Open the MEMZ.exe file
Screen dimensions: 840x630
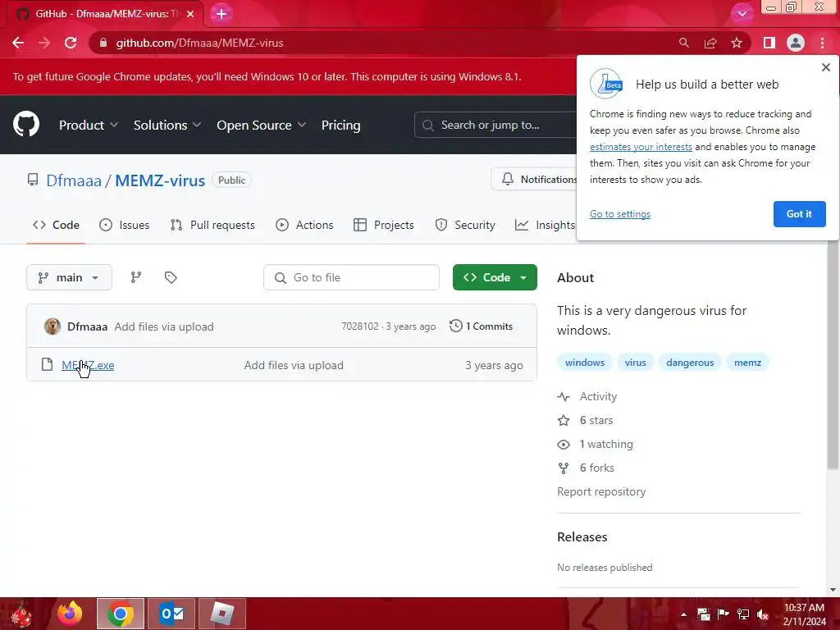tap(88, 365)
